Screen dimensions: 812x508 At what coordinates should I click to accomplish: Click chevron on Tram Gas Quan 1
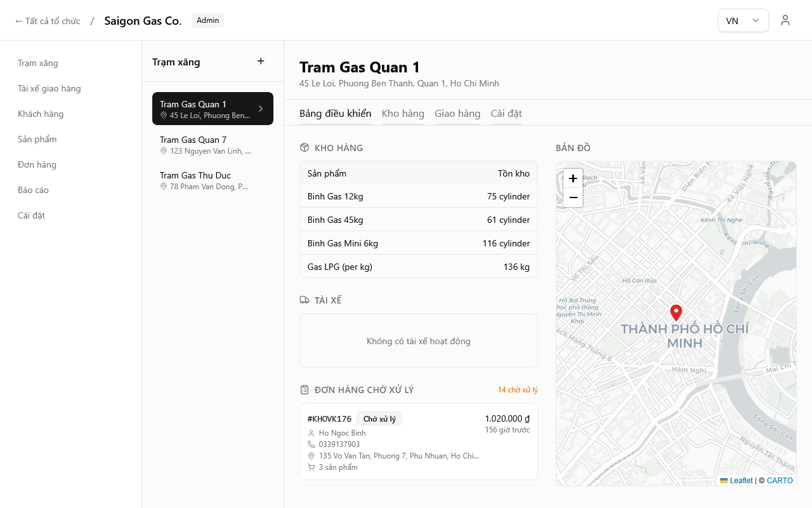tap(261, 109)
